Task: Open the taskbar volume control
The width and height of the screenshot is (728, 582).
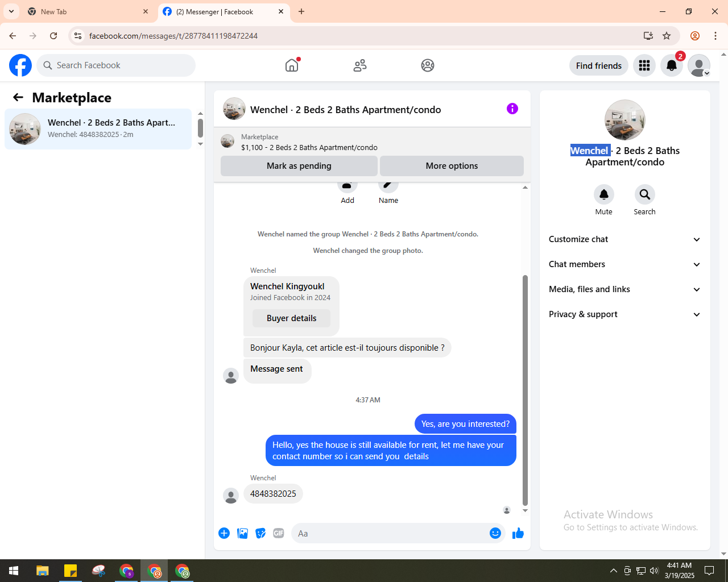Action: pos(654,571)
